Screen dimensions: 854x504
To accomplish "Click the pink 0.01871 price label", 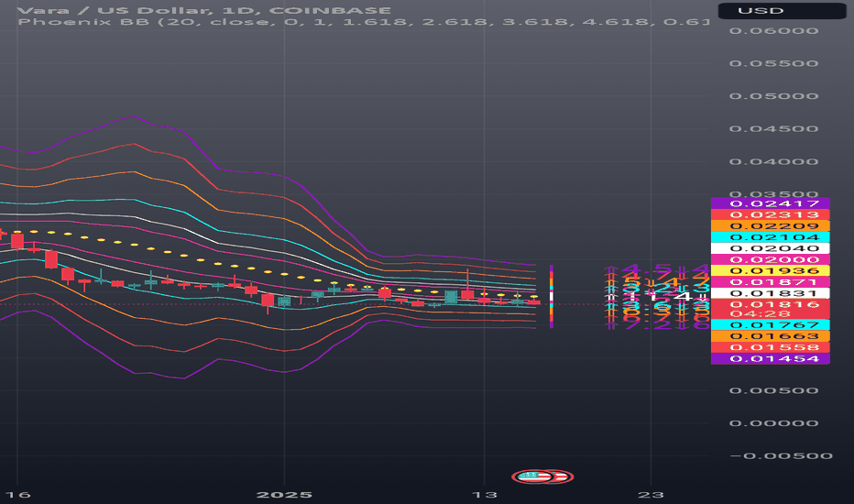I will tap(770, 281).
